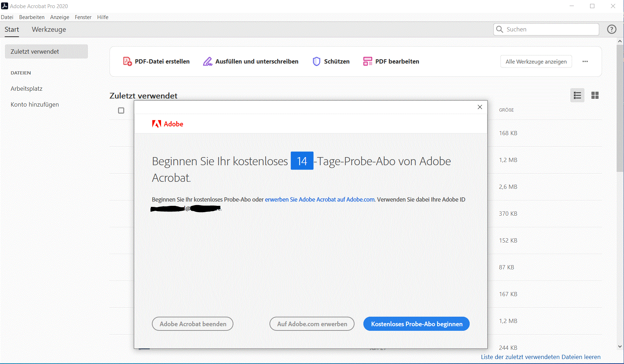Toggle the select-all files checkbox
Image resolution: width=624 pixels, height=364 pixels.
pyautogui.click(x=121, y=111)
